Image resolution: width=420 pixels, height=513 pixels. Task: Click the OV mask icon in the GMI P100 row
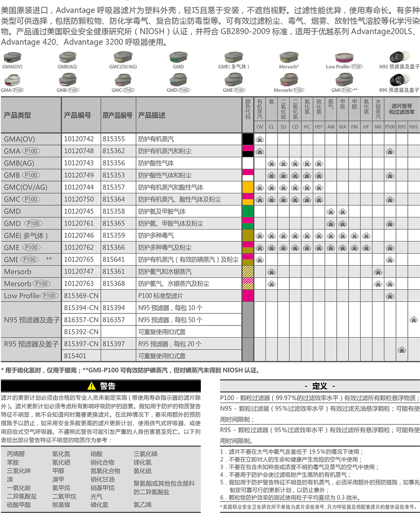260,260
